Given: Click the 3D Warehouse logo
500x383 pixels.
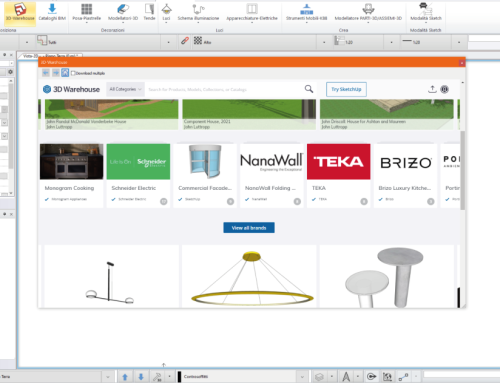Looking at the screenshot, I should tap(71, 89).
